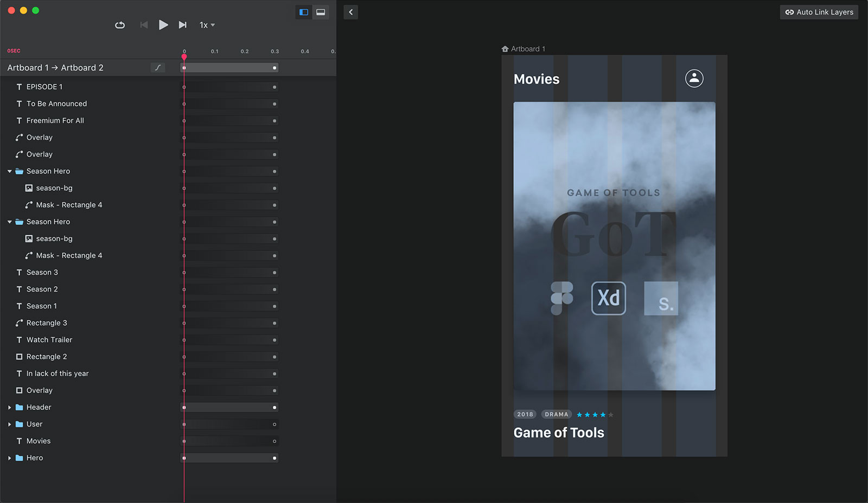This screenshot has width=868, height=503.
Task: Open the easing curve for the transition
Action: [158, 68]
